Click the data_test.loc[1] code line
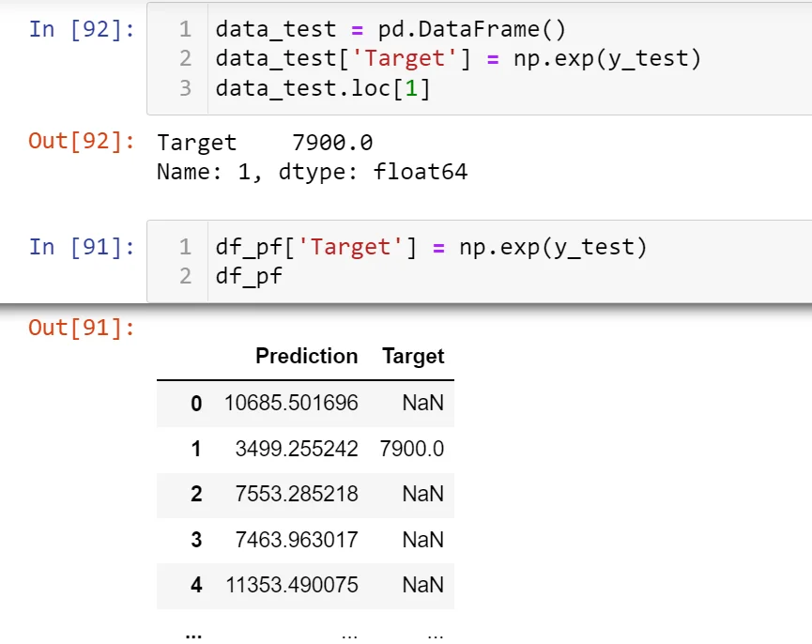 (322, 88)
